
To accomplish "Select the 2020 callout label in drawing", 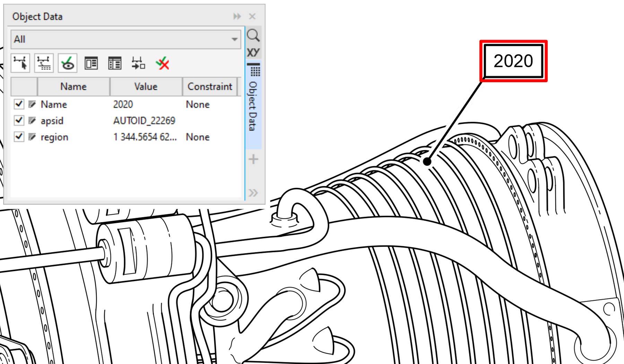I will (x=513, y=61).
